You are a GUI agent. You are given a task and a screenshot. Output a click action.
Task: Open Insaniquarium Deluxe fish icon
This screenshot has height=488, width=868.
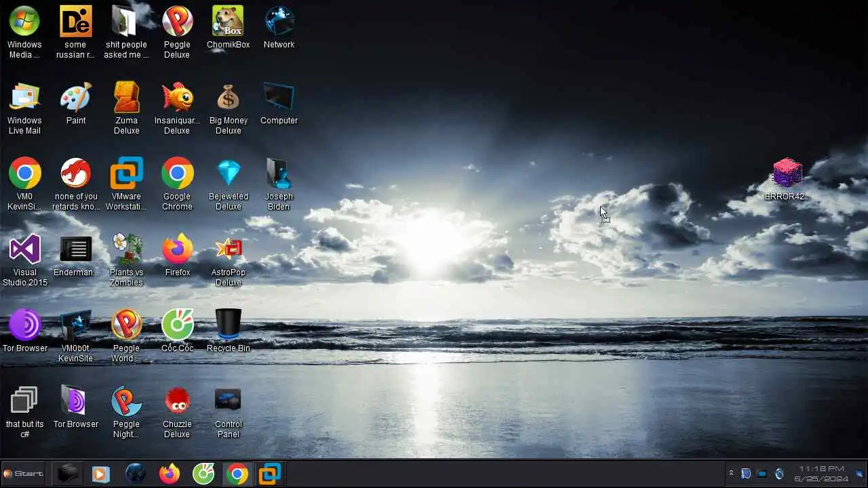pyautogui.click(x=177, y=108)
